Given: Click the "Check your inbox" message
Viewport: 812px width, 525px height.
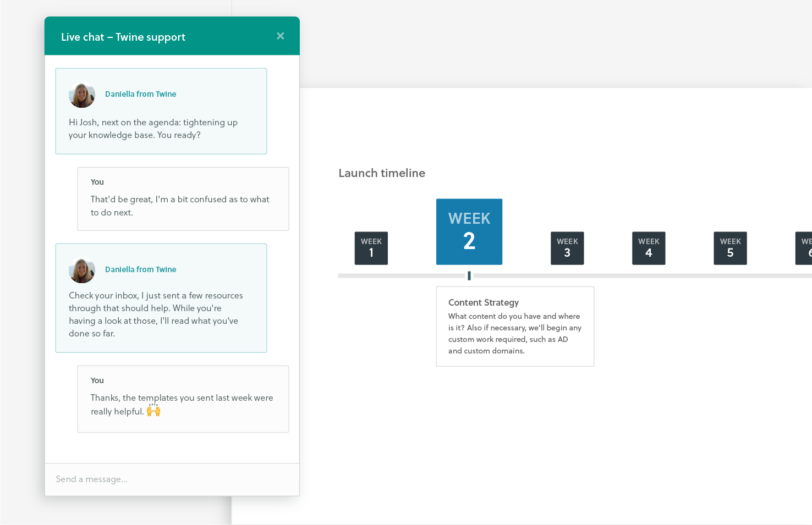Looking at the screenshot, I should [161, 314].
